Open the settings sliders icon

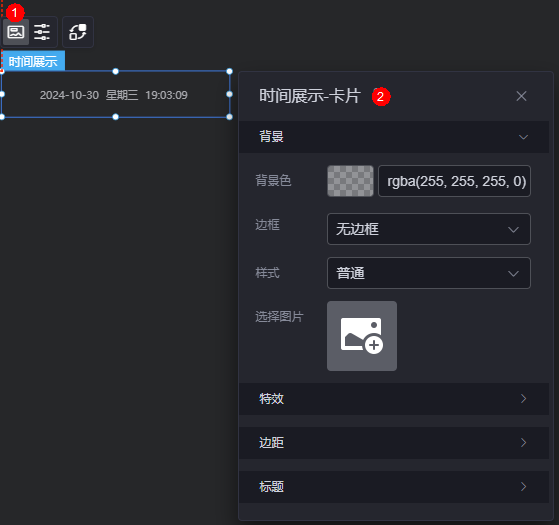[x=42, y=32]
